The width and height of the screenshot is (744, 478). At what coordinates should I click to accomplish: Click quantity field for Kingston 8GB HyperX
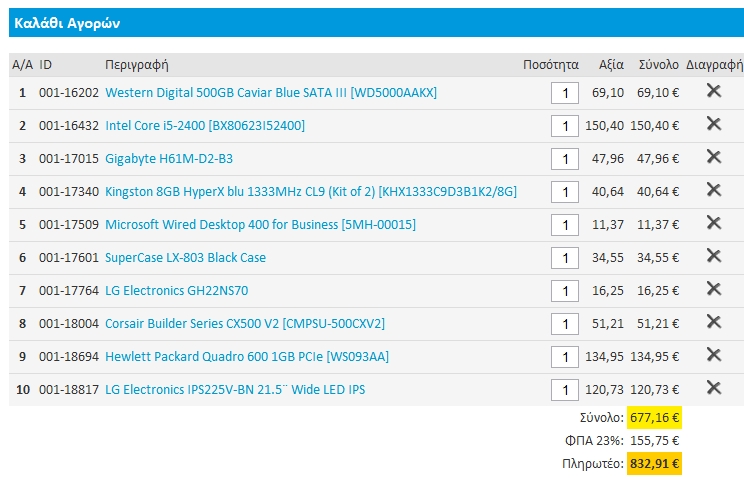[x=565, y=192]
